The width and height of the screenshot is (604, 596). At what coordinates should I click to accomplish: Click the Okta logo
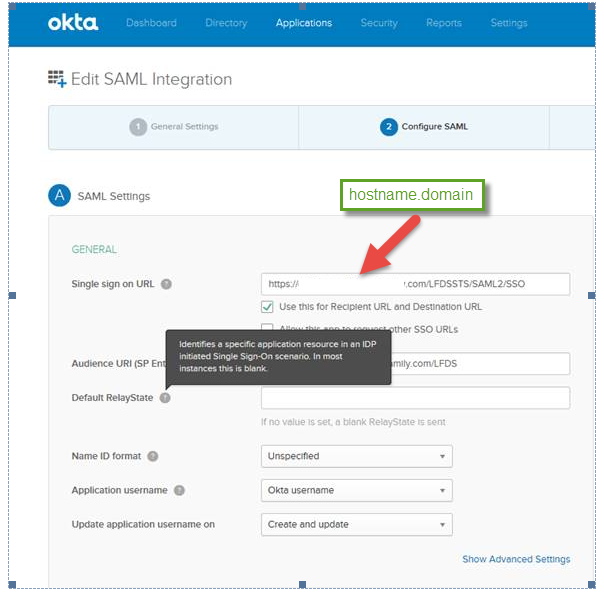click(x=72, y=22)
